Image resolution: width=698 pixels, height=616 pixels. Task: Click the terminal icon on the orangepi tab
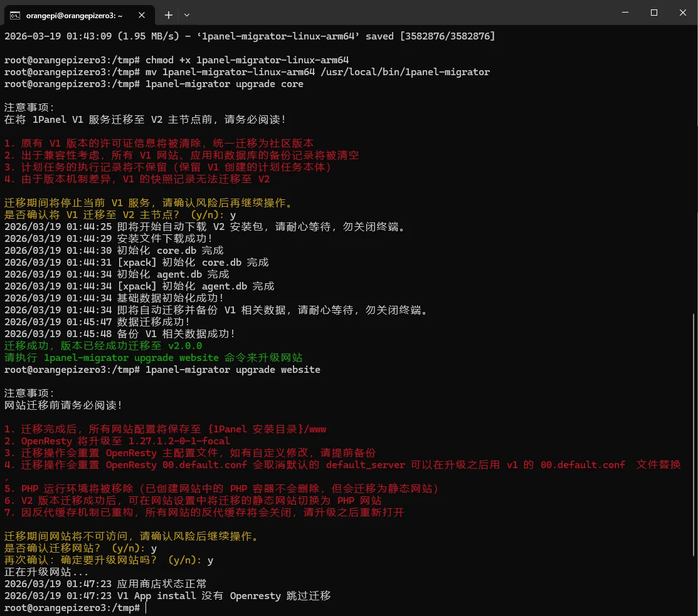[16, 14]
